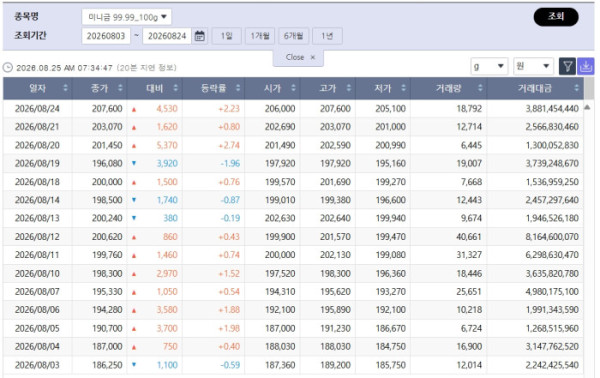Sort by 거래량 column arrows
The width and height of the screenshot is (600, 378).
[480, 88]
